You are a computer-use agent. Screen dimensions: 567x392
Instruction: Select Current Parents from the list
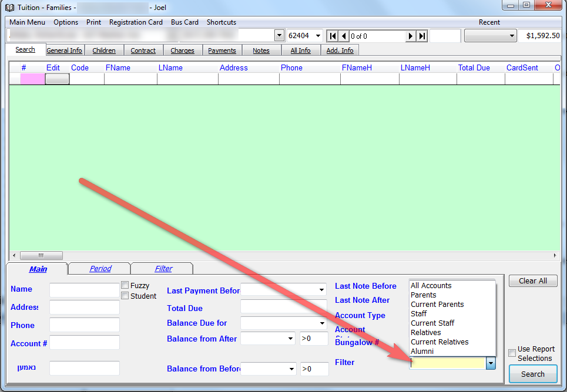[437, 305]
